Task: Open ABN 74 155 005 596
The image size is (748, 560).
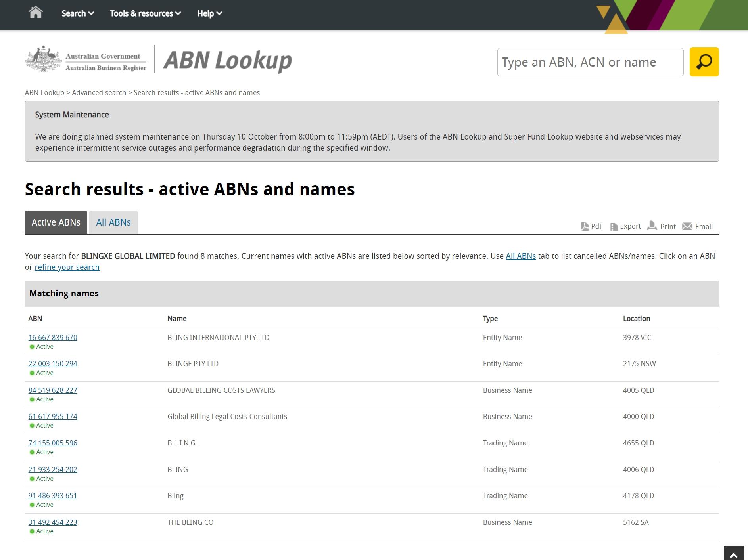Action: tap(53, 443)
